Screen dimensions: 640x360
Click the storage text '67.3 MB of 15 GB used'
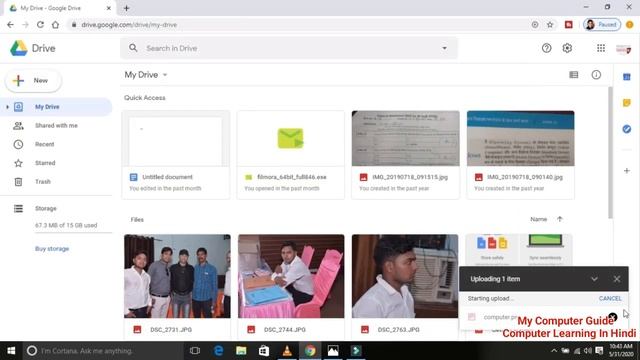pyautogui.click(x=66, y=225)
